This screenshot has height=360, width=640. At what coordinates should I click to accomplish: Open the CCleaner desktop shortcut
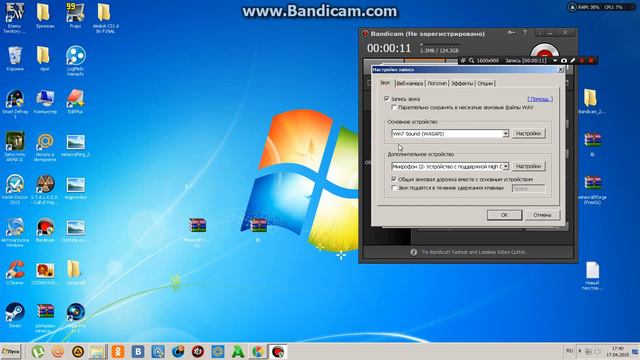[x=15, y=273]
